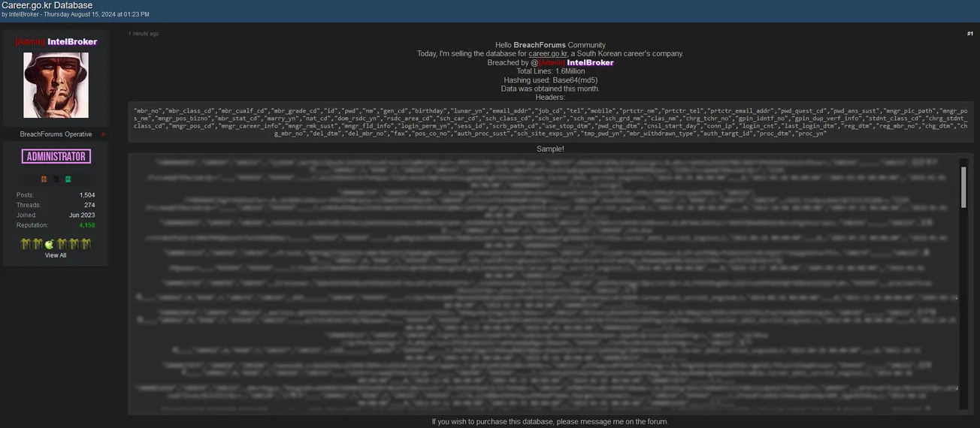Click inside the headers code block

click(x=550, y=122)
